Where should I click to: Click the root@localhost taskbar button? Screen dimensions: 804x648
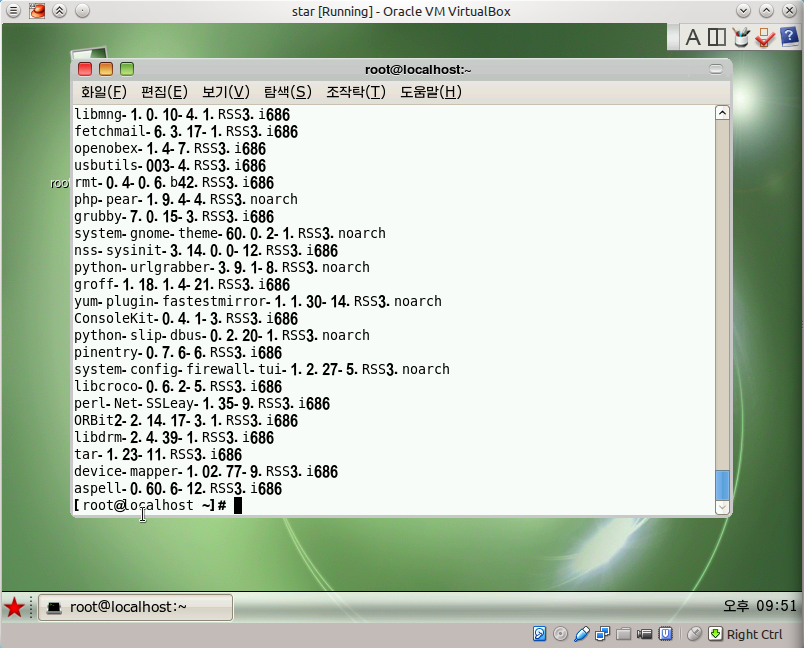(x=135, y=608)
